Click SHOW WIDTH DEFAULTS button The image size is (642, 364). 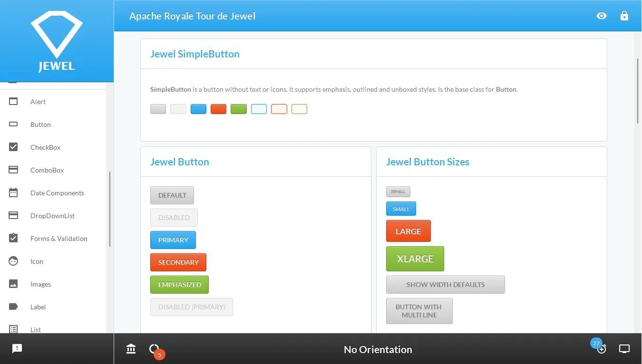coord(446,285)
